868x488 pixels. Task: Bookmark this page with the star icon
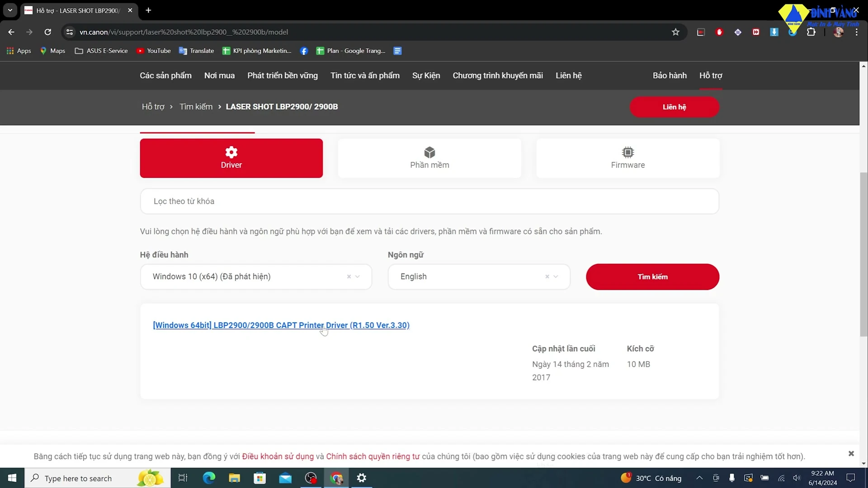coord(675,32)
